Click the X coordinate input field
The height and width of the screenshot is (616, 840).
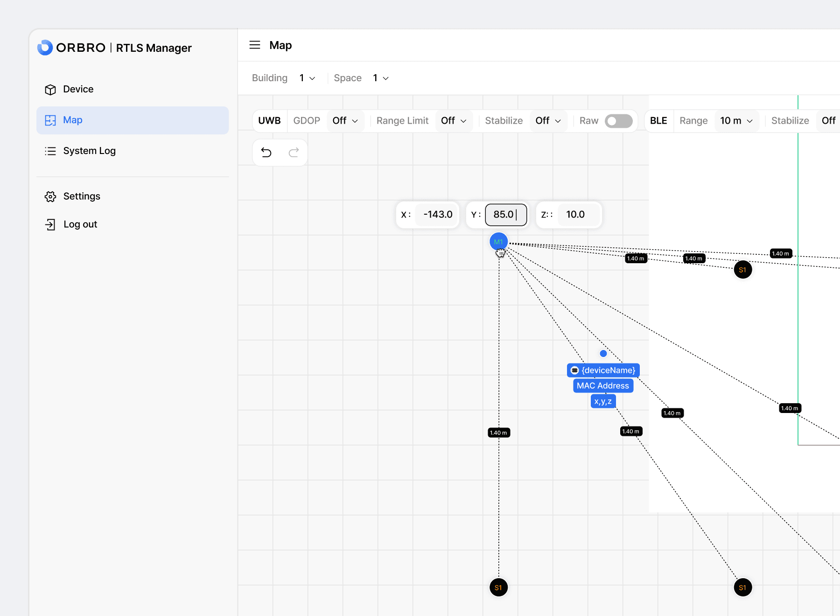(437, 215)
